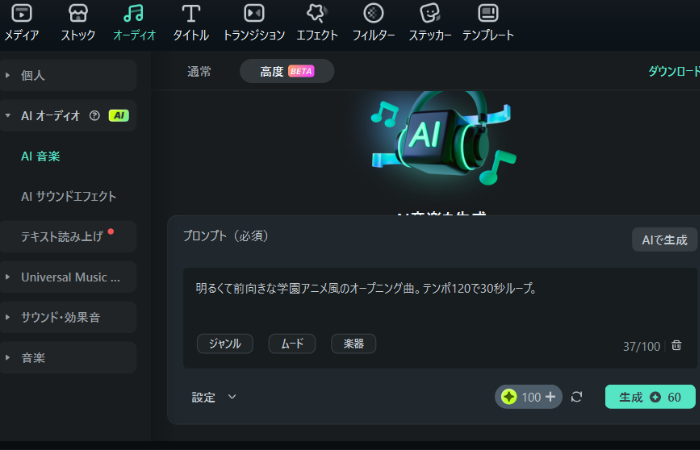Expand the Universal Music sidebar section
Screen dimensions: 700x450
(68, 277)
